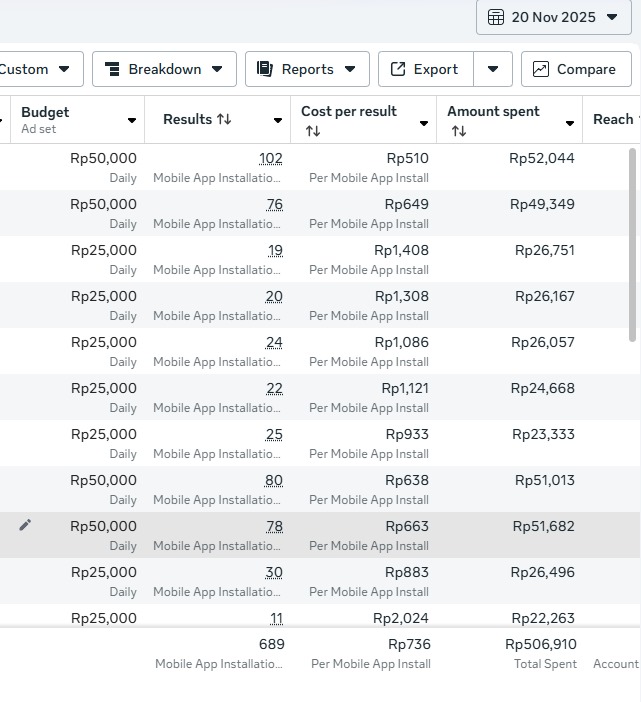Open the Results column options caret
The height and width of the screenshot is (702, 641).
point(278,121)
